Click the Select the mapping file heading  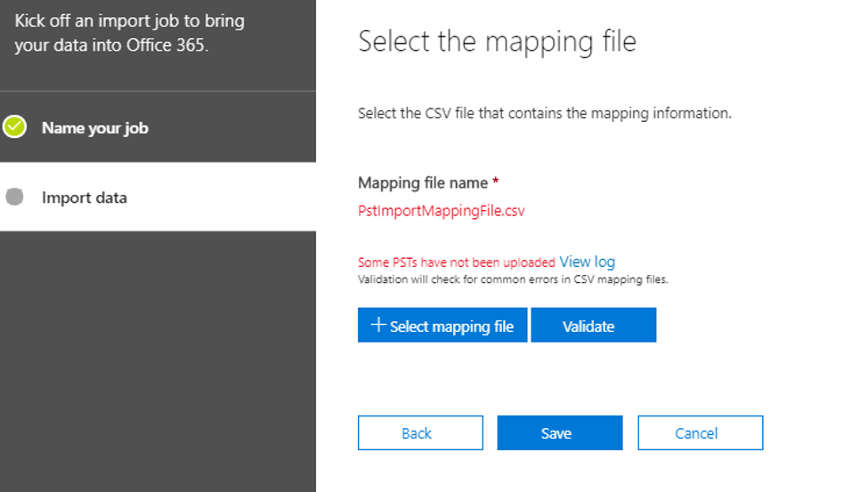[497, 41]
